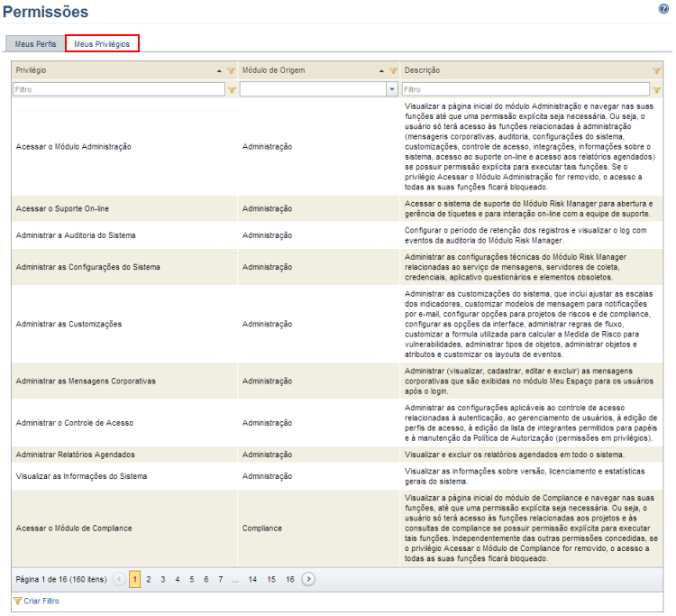Select 'Administrar as Configurações do Sistema' row
Screen dimensions: 676x616
tap(338, 267)
